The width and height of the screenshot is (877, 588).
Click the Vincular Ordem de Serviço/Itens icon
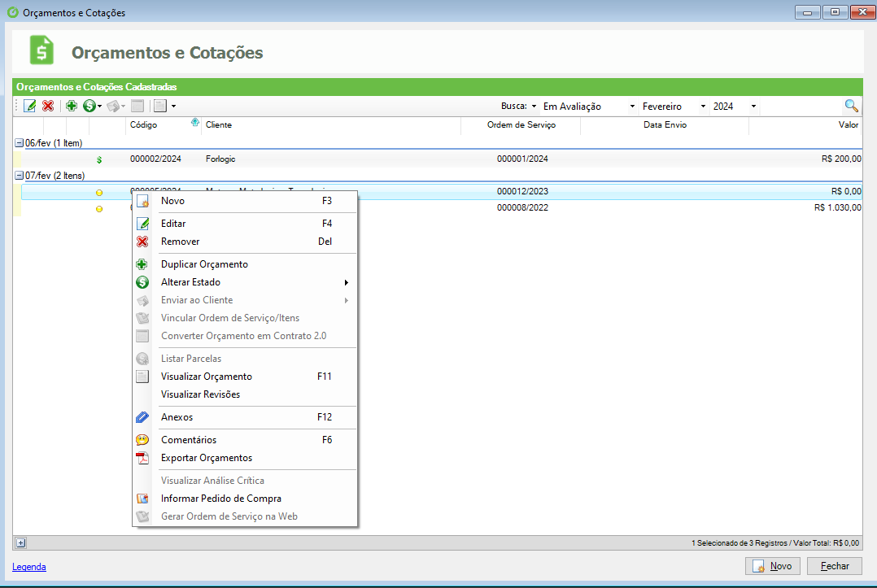pyautogui.click(x=142, y=318)
